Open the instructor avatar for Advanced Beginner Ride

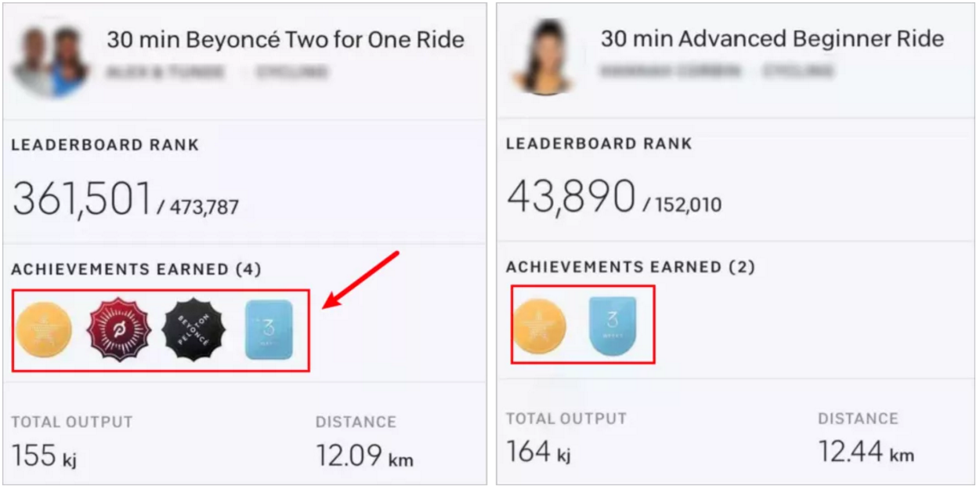542,60
